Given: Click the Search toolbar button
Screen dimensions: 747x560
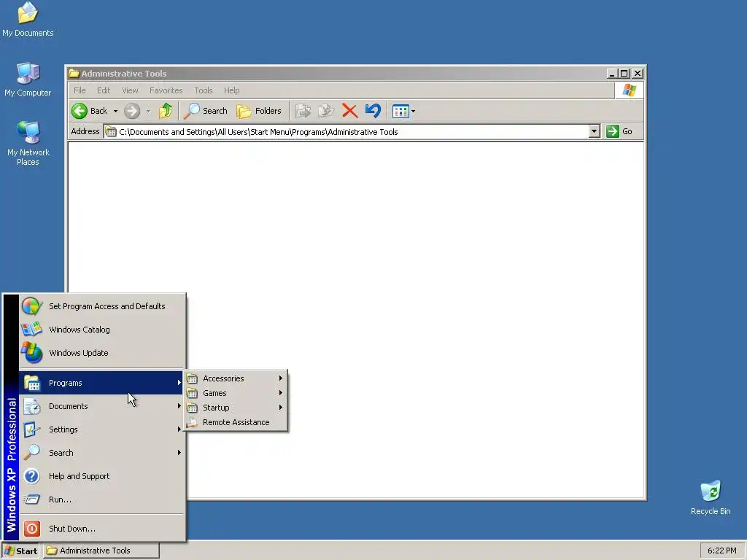Looking at the screenshot, I should pyautogui.click(x=206, y=111).
